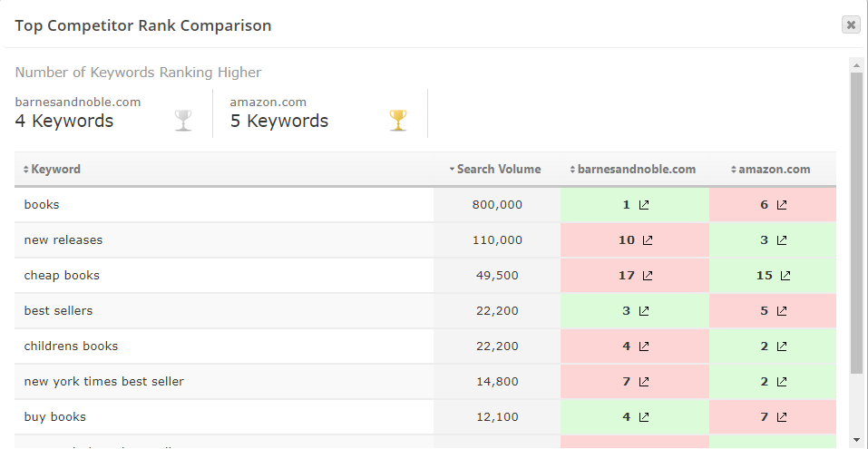Open cheap books barnesandnoble rank link icon
Image resolution: width=868 pixels, height=449 pixels.
pyautogui.click(x=648, y=276)
